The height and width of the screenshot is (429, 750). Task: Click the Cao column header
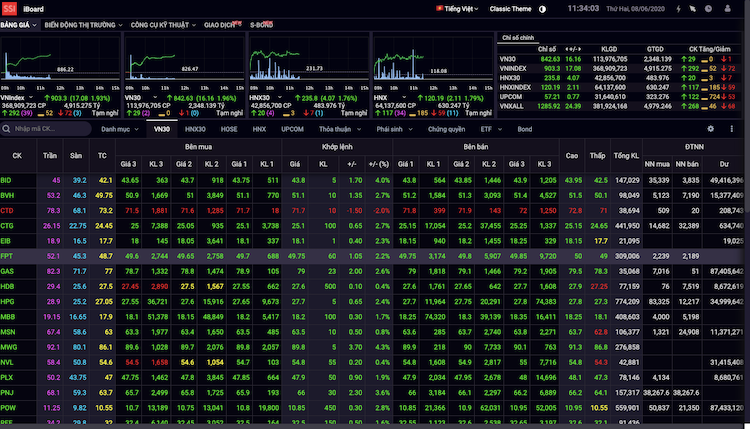[572, 156]
